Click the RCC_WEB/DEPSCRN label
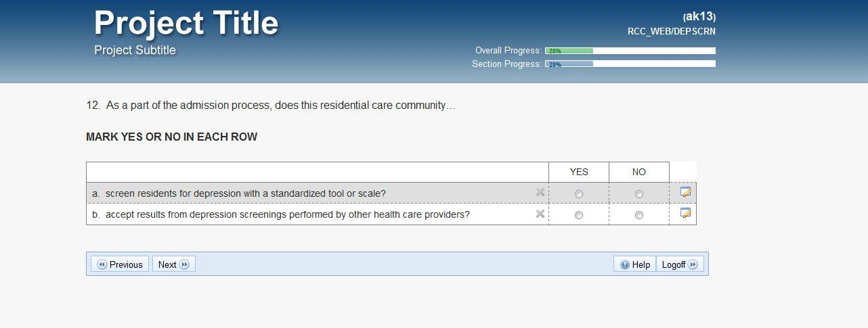Image resolution: width=868 pixels, height=328 pixels. click(672, 31)
